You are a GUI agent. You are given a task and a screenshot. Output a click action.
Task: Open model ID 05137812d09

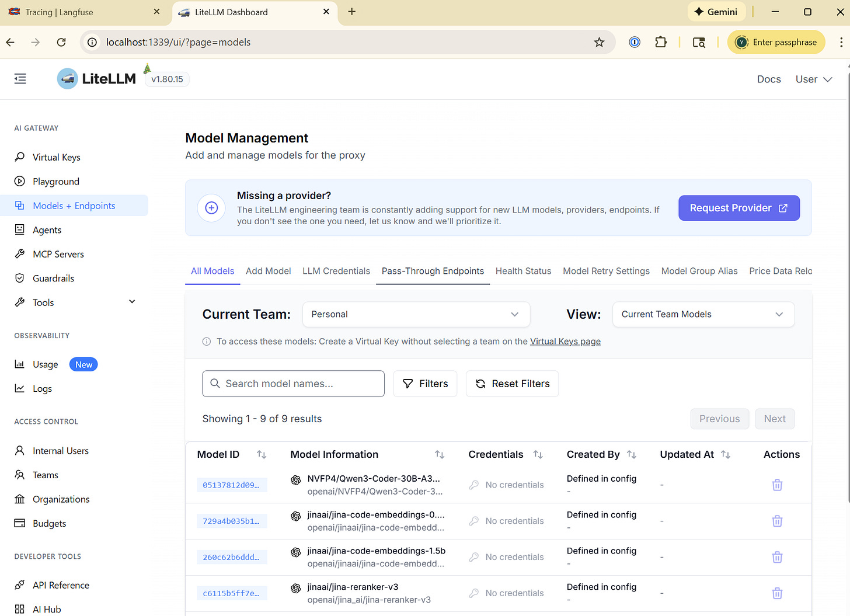[x=232, y=485]
